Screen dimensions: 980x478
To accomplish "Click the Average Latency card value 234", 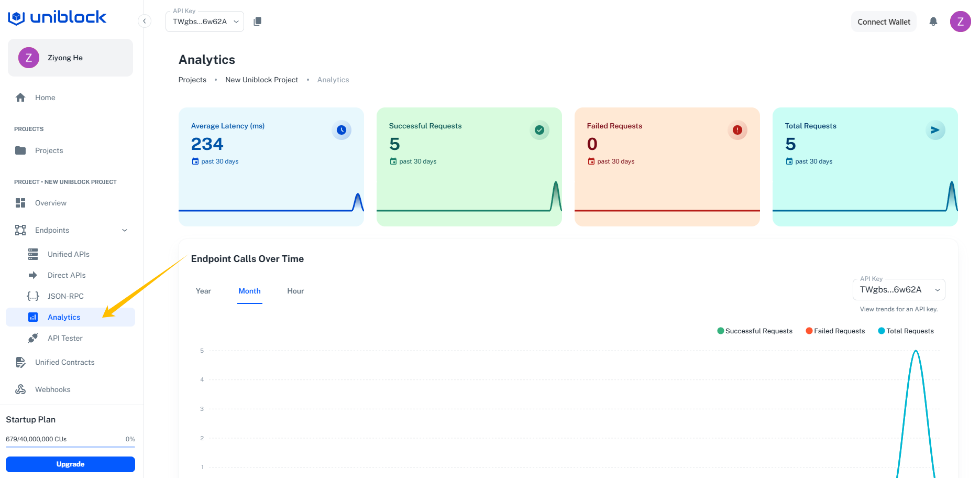I will pos(207,144).
